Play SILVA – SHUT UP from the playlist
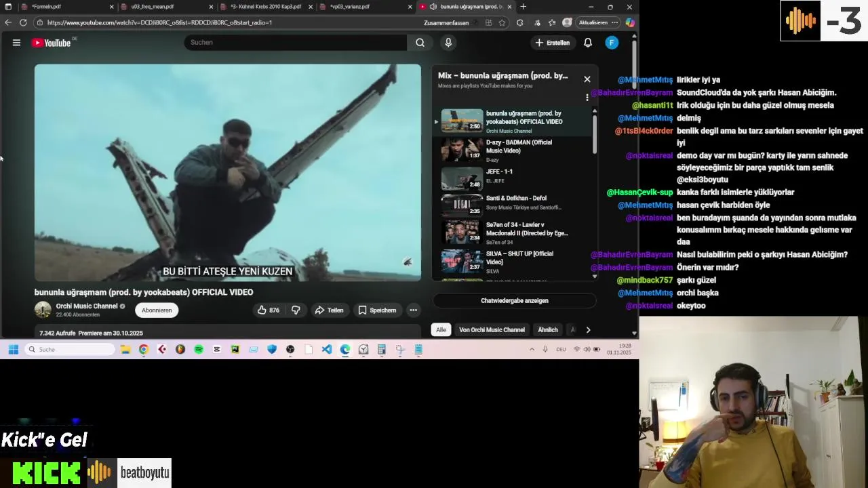The width and height of the screenshot is (868, 488). tap(515, 261)
